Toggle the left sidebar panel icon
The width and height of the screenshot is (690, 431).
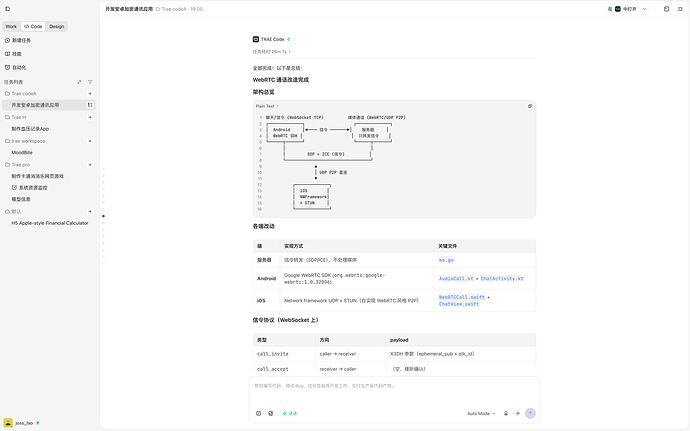tap(7, 9)
